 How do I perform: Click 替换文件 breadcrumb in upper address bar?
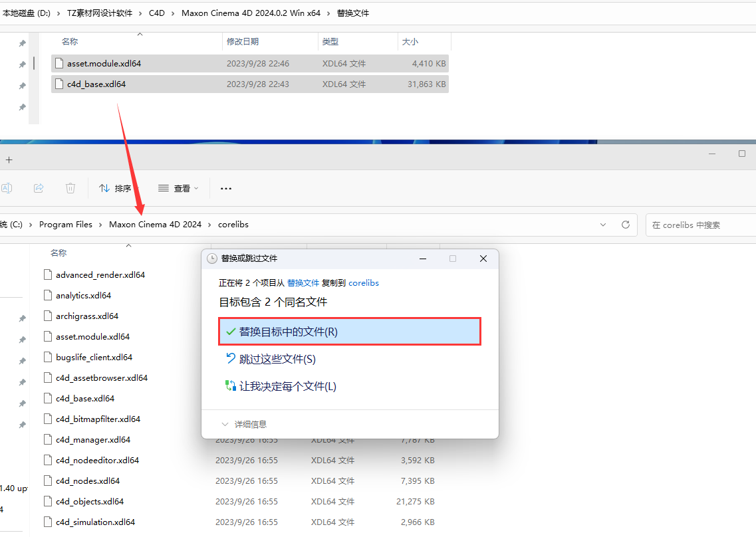[353, 13]
